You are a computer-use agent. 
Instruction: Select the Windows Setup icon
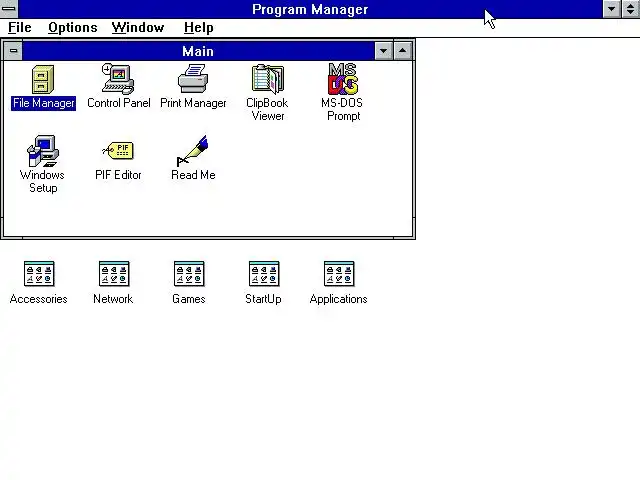(x=43, y=151)
